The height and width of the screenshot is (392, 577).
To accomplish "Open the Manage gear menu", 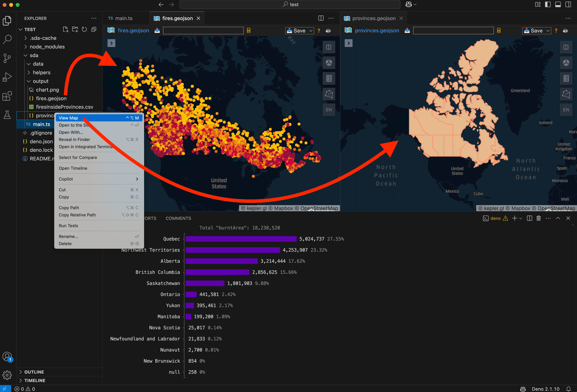I will (7, 375).
